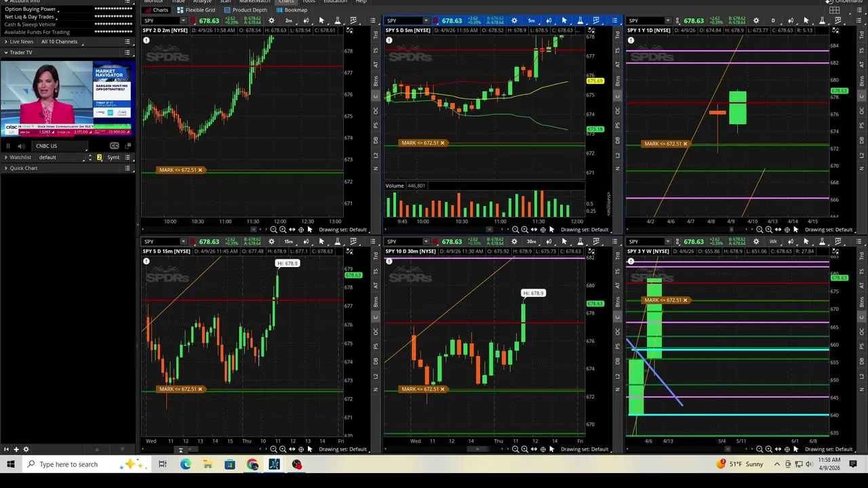
Task: Expand the Live News gadget
Action: pos(5,41)
